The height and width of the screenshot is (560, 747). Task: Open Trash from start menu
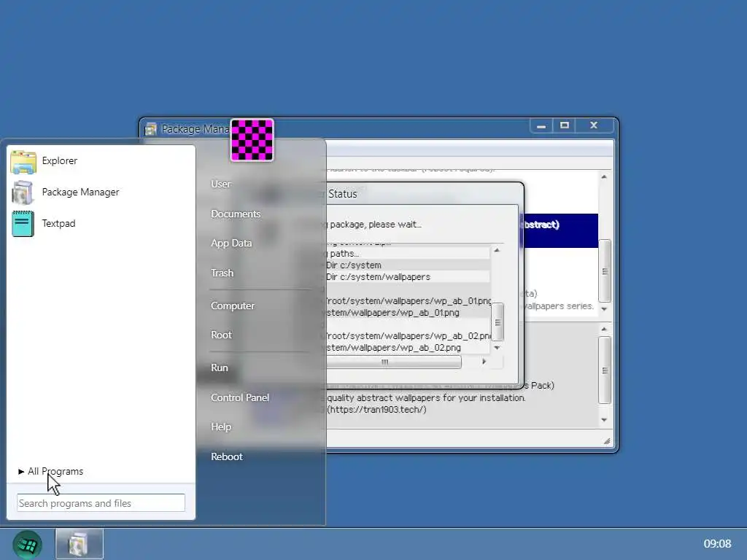(x=222, y=273)
